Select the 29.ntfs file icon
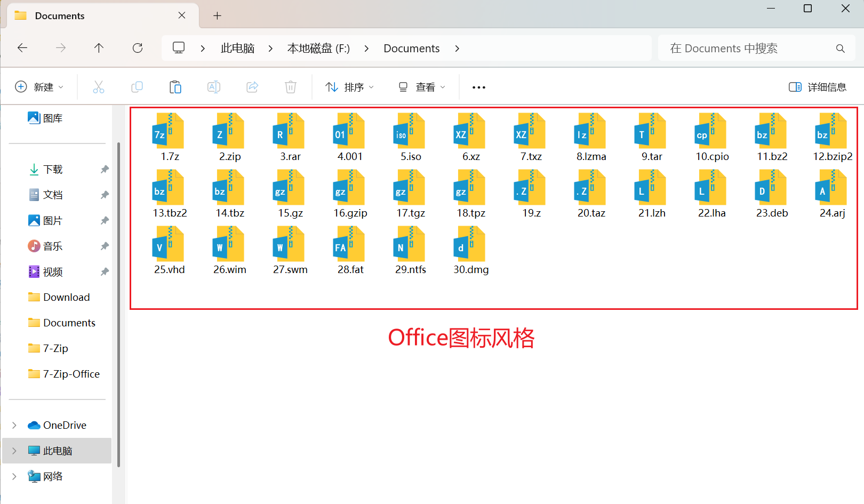 coord(409,244)
